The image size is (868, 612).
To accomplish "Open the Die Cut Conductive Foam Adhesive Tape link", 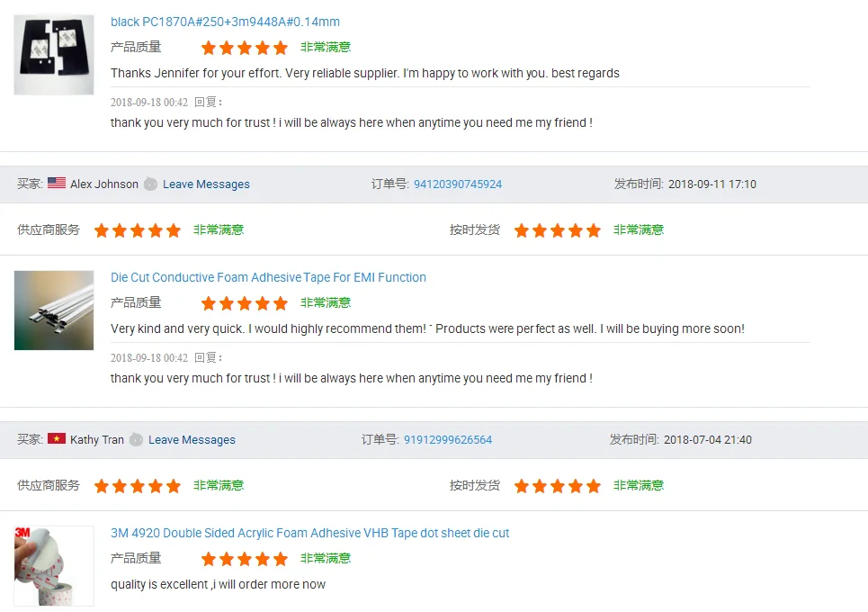I will coord(268,277).
